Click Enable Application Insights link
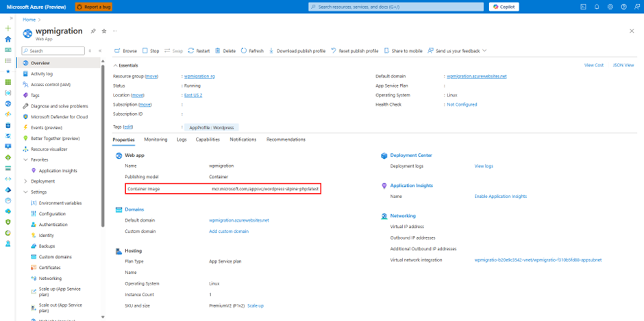The width and height of the screenshot is (644, 321). [501, 196]
